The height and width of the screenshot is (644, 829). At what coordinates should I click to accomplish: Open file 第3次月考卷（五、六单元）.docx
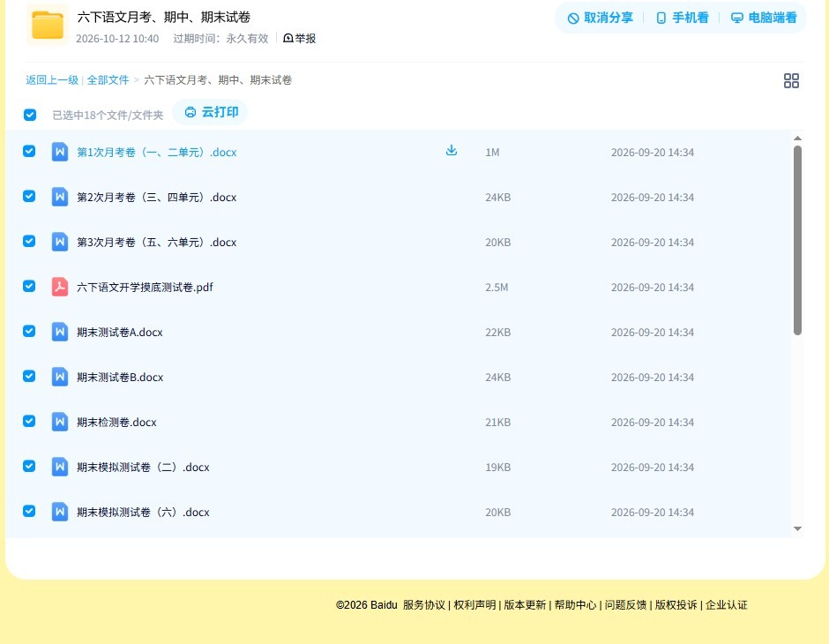(x=156, y=242)
